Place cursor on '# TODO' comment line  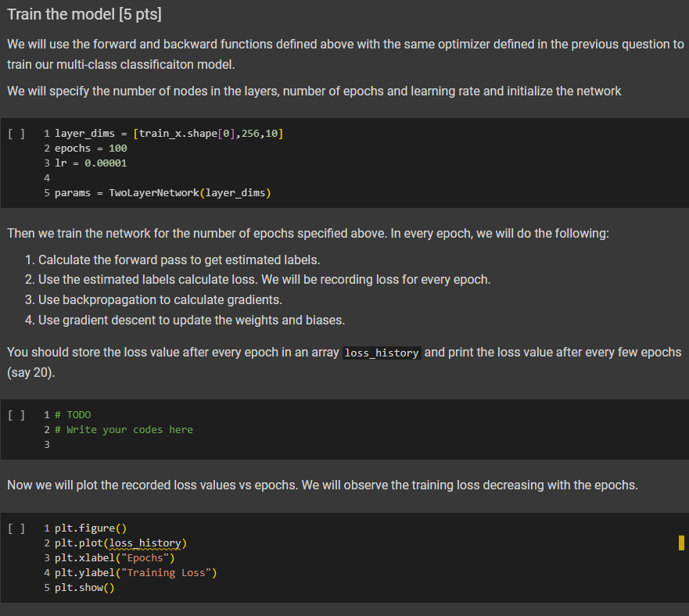pyautogui.click(x=73, y=415)
